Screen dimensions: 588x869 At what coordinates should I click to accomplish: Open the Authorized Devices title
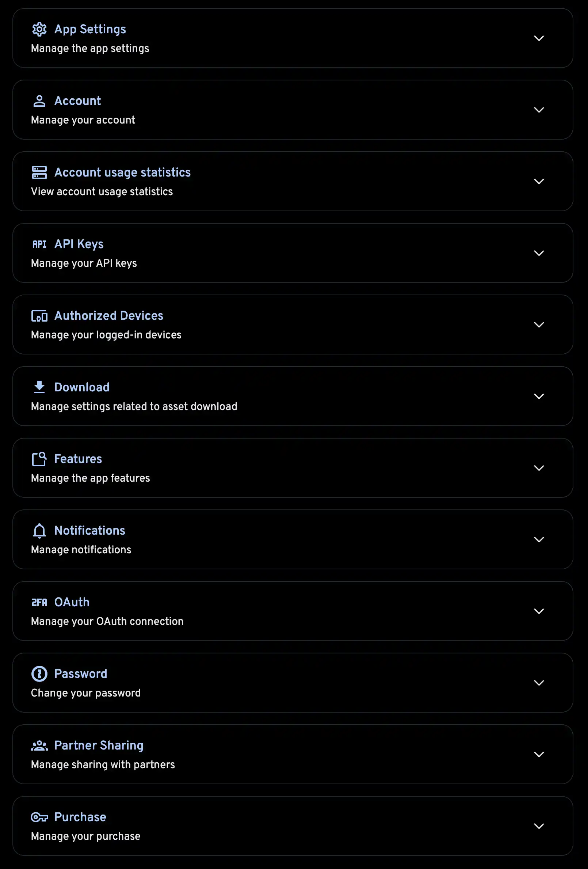click(x=109, y=316)
